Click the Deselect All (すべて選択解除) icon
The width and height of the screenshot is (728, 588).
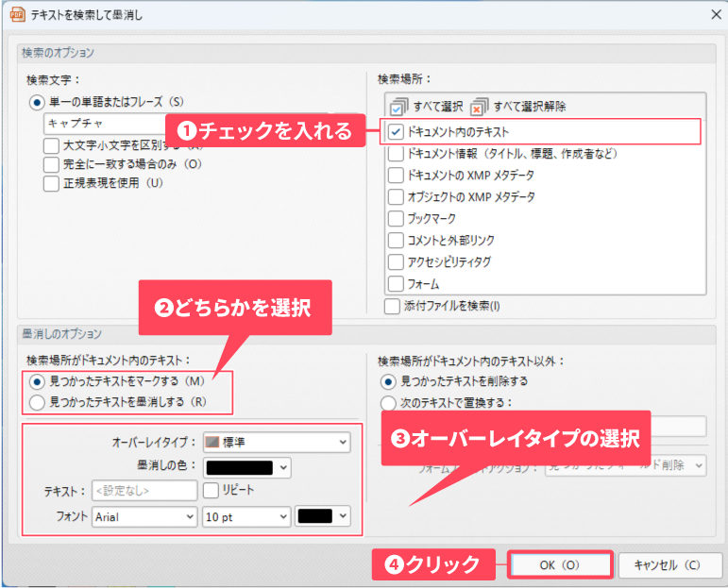(480, 107)
